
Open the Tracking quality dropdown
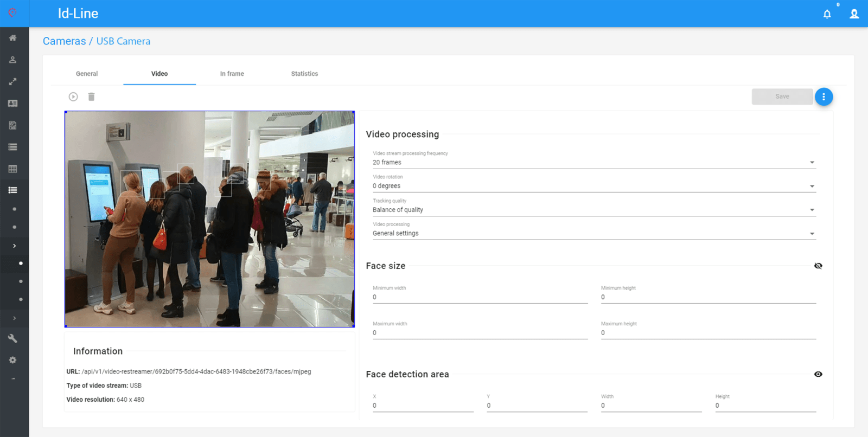(x=593, y=210)
